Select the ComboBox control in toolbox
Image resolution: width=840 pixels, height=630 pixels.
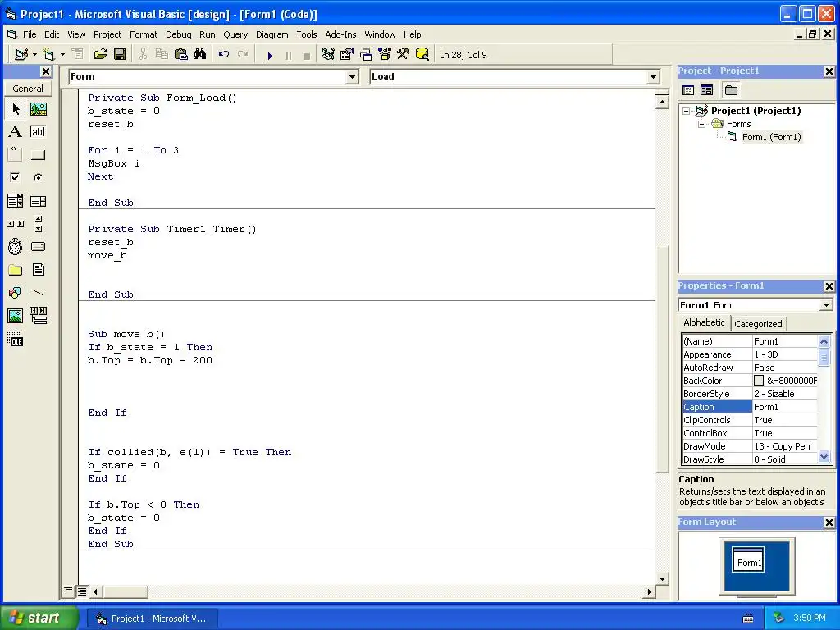(x=16, y=201)
